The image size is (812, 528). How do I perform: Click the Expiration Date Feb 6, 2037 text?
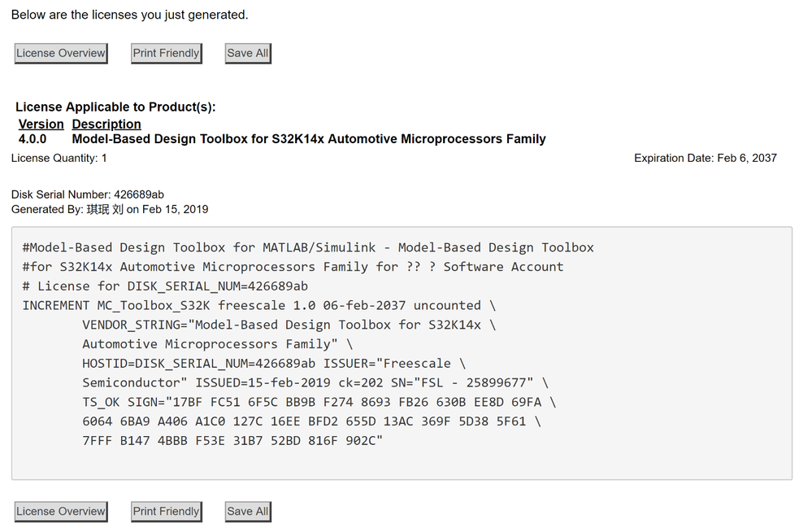(705, 158)
